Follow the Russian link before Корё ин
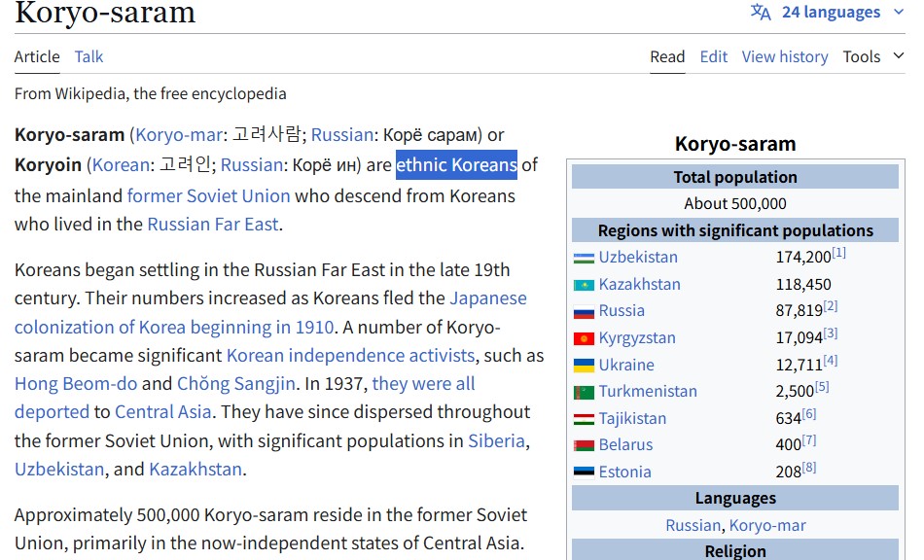The image size is (924, 560). pos(252,165)
